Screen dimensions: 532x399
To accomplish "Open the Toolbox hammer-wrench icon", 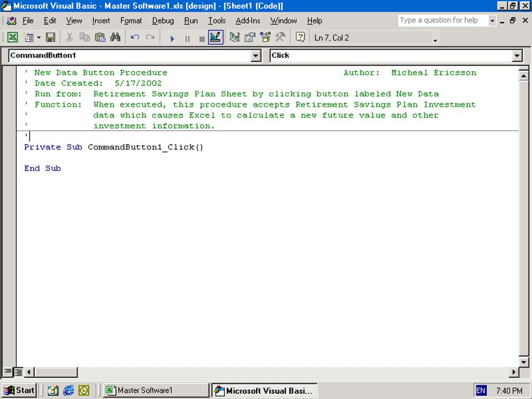I will [280, 37].
